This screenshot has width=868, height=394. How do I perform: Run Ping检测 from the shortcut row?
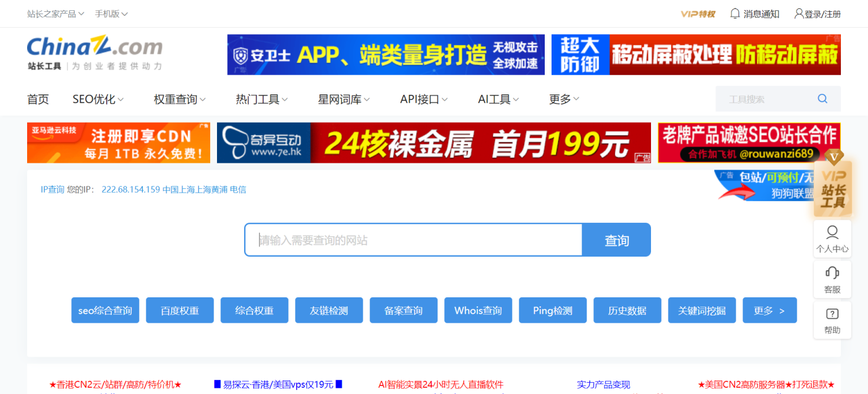coord(552,310)
